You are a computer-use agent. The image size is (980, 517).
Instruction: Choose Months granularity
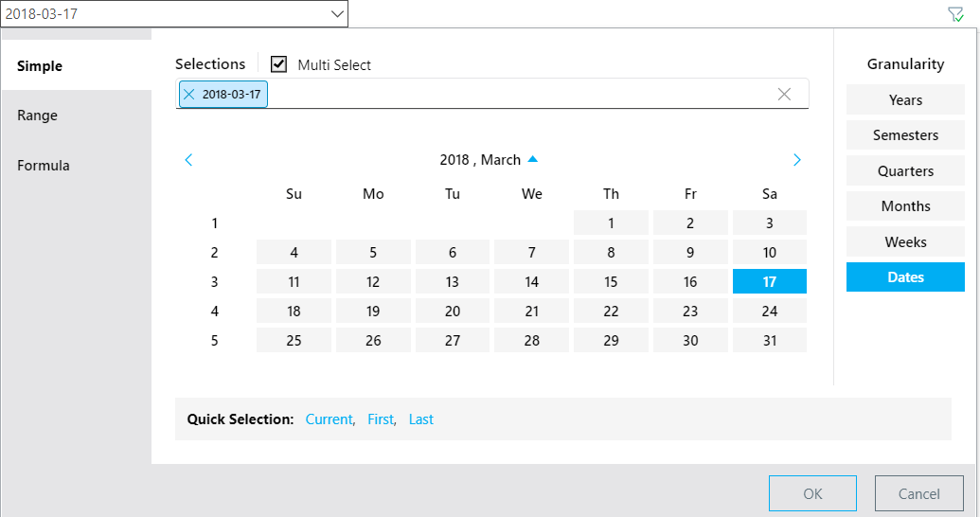coord(905,206)
